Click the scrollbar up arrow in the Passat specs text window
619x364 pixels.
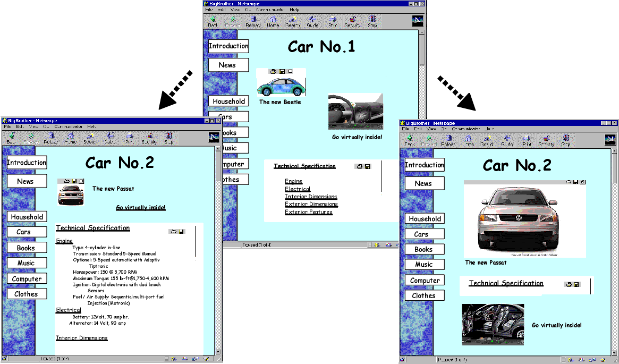point(218,149)
